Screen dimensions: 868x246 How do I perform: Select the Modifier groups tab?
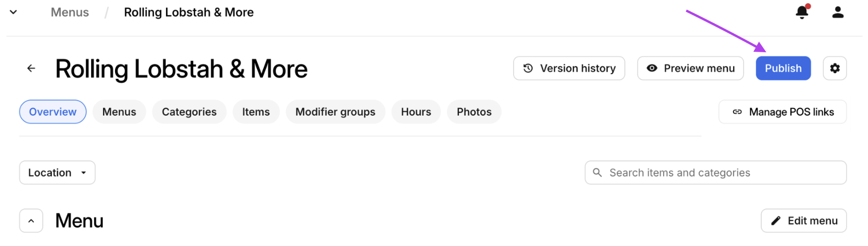tap(335, 112)
